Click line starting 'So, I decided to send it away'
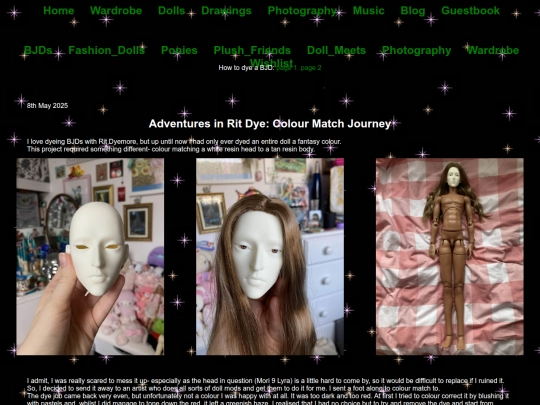The height and width of the screenshot is (405, 540). pos(233,388)
